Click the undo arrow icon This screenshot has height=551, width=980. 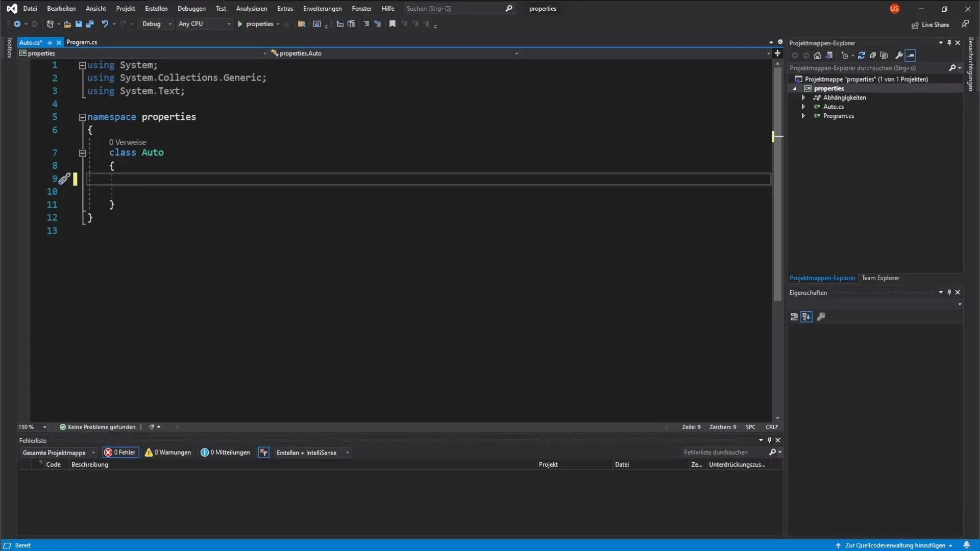(x=105, y=24)
